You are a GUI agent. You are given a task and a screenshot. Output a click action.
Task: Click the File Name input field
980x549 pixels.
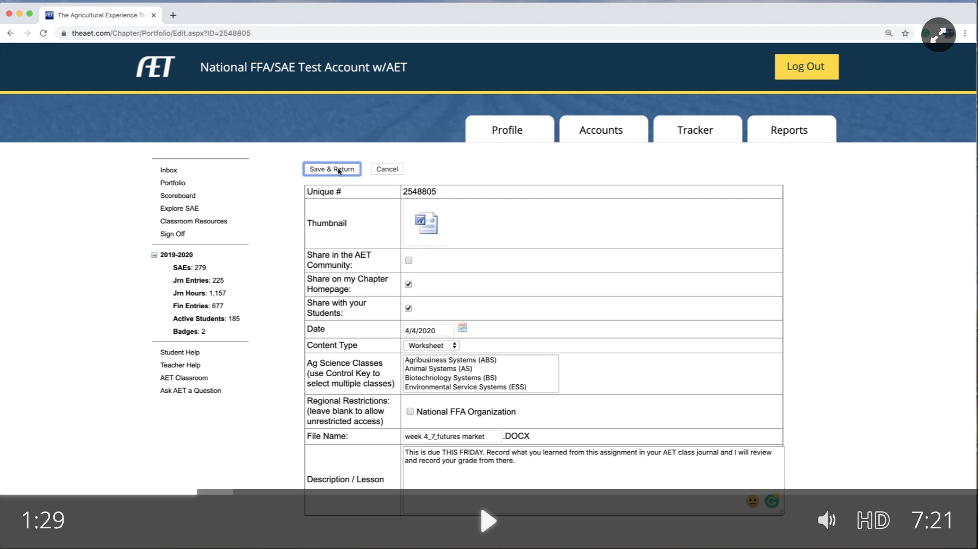pos(452,436)
